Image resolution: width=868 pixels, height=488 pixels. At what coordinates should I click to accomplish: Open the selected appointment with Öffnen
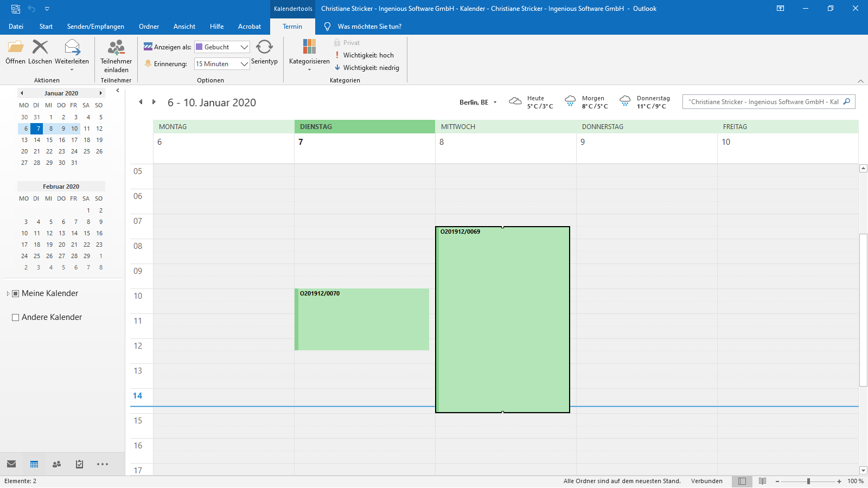click(16, 48)
